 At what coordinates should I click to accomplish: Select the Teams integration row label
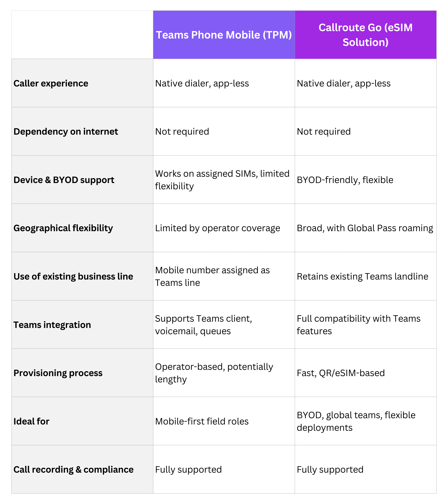click(52, 325)
